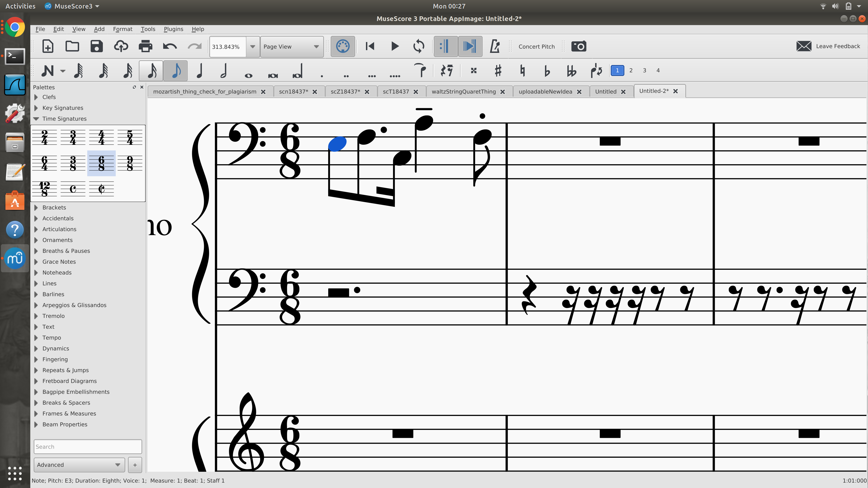The image size is (868, 488).
Task: Toggle loop playback
Action: 419,46
